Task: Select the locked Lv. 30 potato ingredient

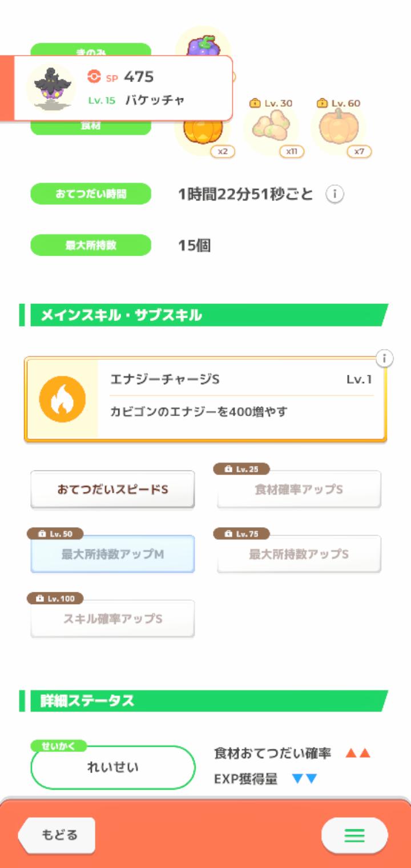Action: click(x=271, y=127)
